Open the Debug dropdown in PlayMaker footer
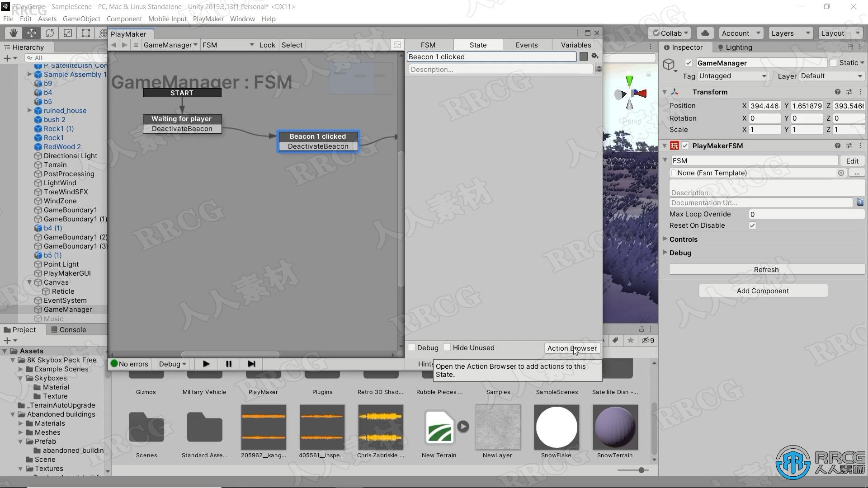The image size is (868, 488). [x=172, y=364]
